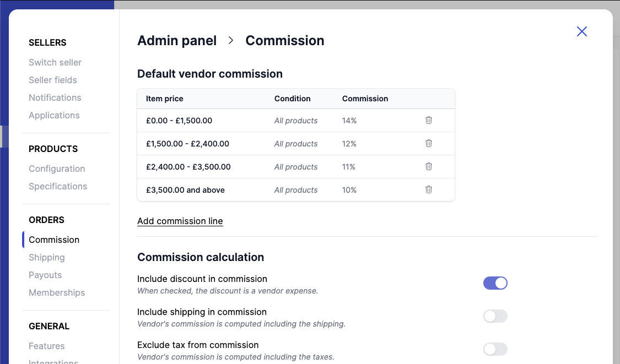This screenshot has width=620, height=364.
Task: Open the Payouts section
Action: coord(45,275)
